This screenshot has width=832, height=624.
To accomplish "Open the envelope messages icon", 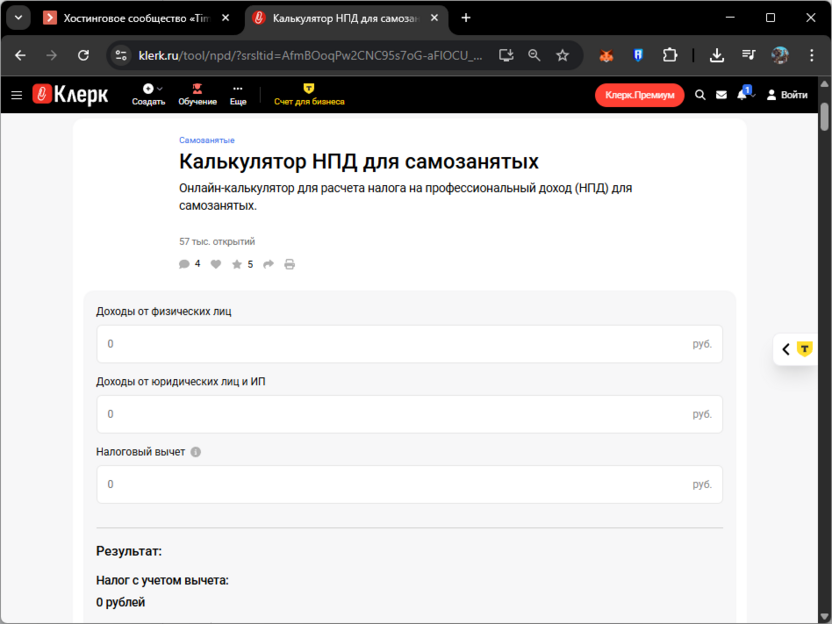I will click(722, 94).
